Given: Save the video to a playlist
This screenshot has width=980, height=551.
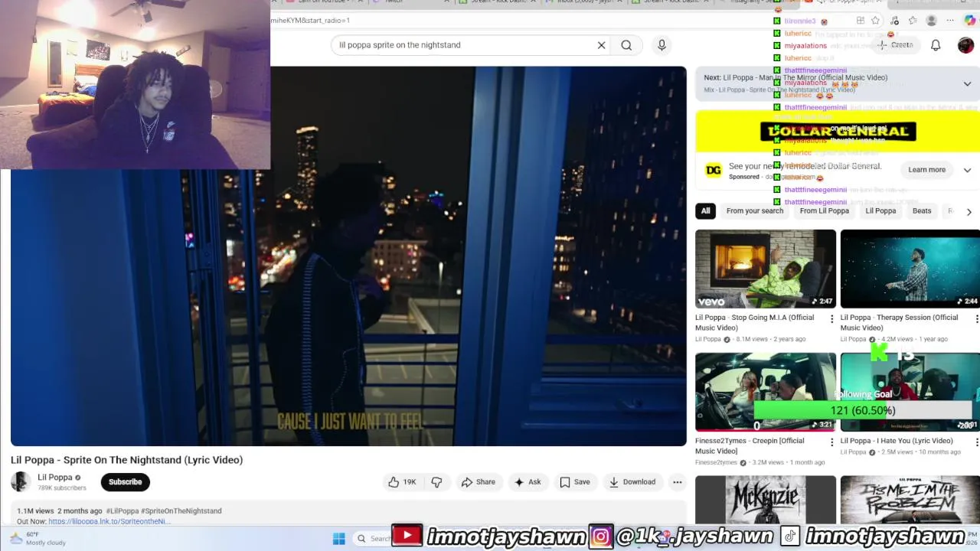Looking at the screenshot, I should coord(575,482).
